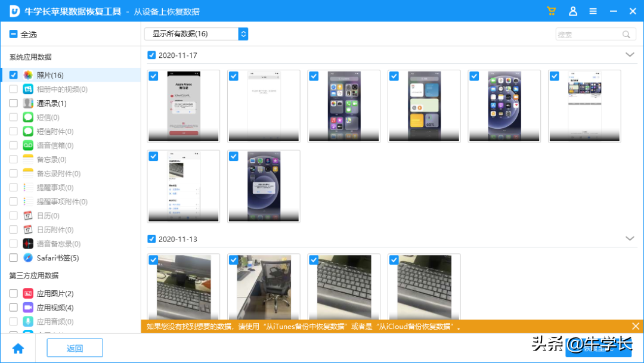Open the shopping cart icon
Screen dimensions: 644x363
click(551, 11)
